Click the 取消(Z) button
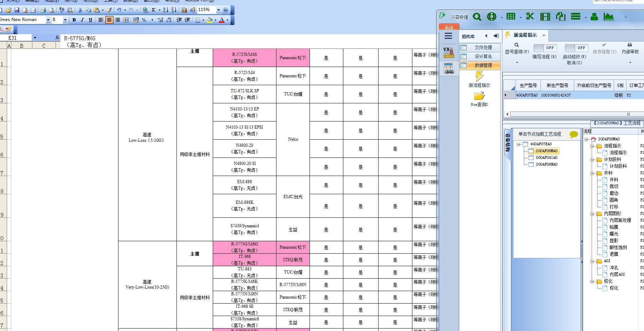 coord(574,63)
